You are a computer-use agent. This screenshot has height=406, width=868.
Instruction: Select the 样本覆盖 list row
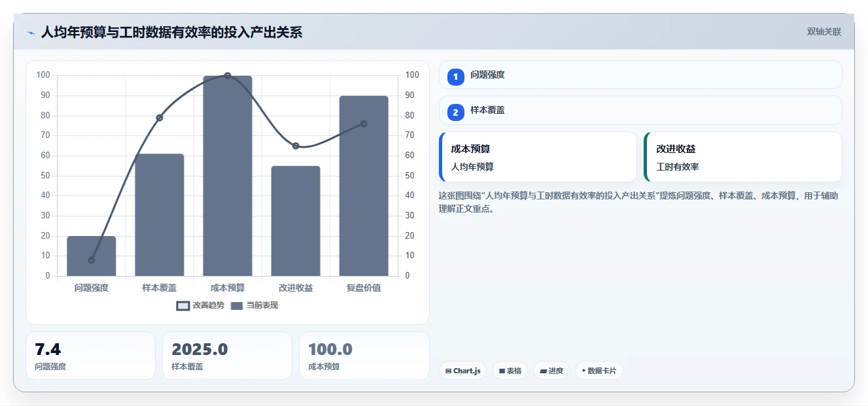pyautogui.click(x=640, y=110)
